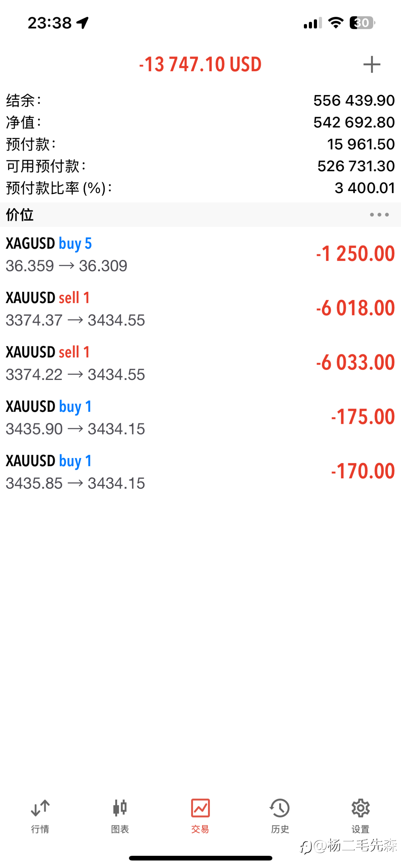This screenshot has height=868, width=401.
Task: Tap the battery indicator in status bar
Action: click(362, 23)
